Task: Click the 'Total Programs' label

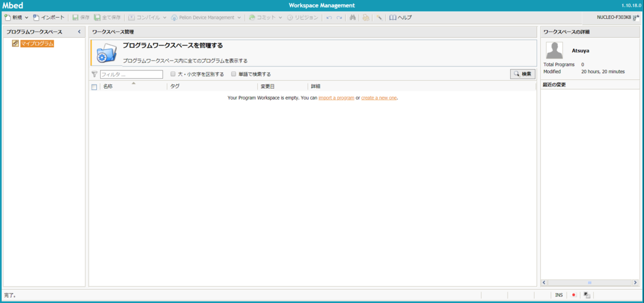Action: tap(559, 64)
